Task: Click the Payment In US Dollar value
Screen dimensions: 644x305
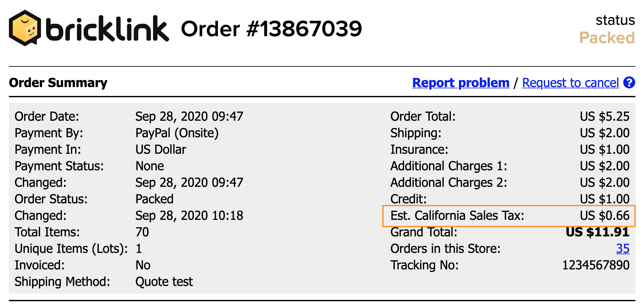Action: tap(161, 149)
